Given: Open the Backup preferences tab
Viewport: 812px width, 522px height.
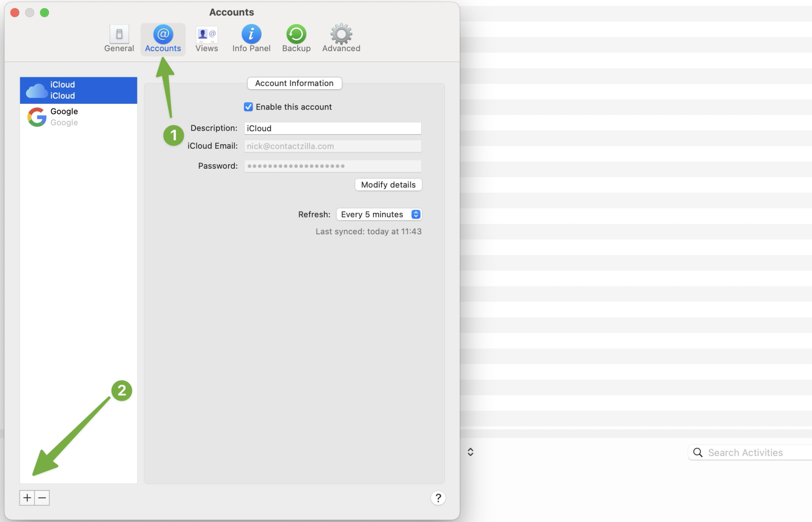Looking at the screenshot, I should (x=296, y=39).
